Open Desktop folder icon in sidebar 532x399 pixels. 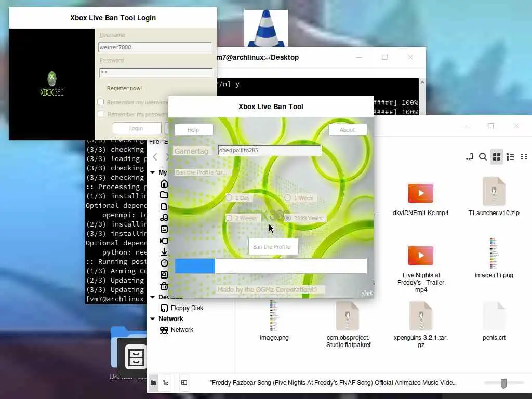[x=164, y=195]
